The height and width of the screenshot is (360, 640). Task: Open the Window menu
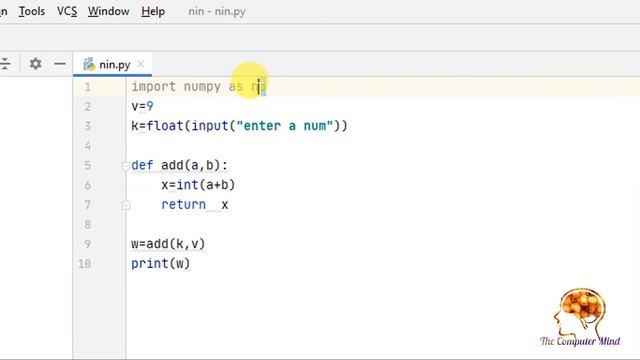point(109,11)
